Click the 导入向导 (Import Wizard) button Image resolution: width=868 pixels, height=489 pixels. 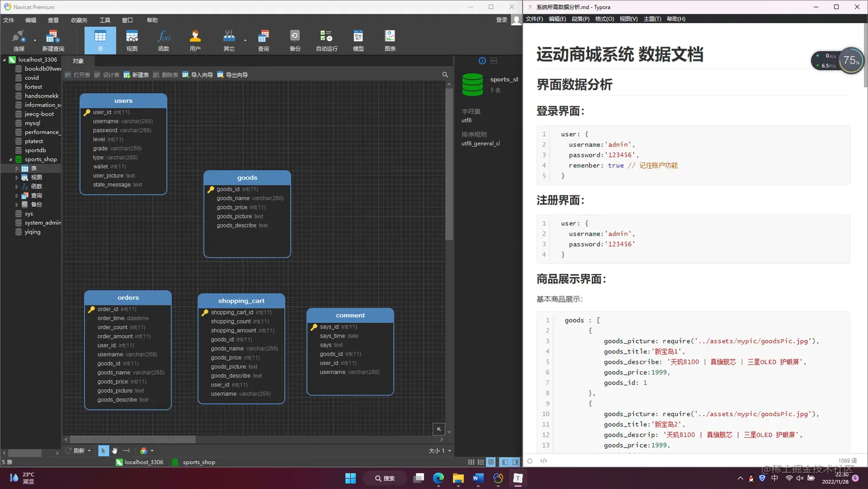click(x=197, y=75)
